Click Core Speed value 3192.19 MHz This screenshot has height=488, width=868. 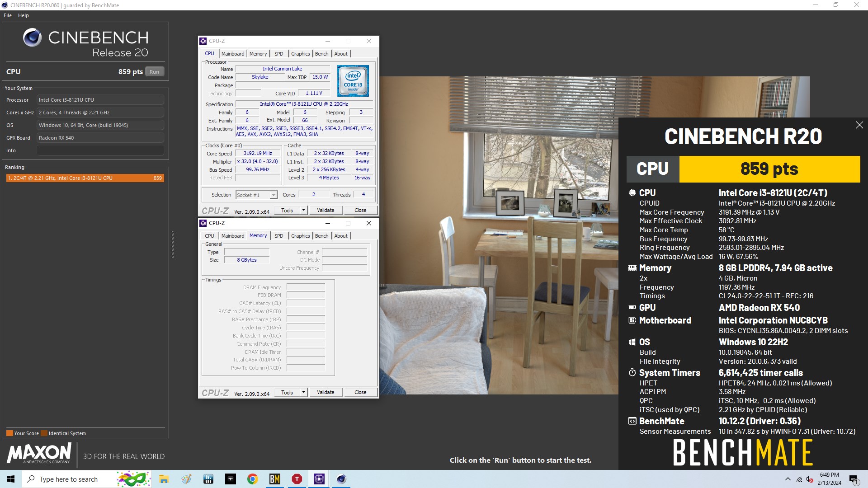pos(258,154)
